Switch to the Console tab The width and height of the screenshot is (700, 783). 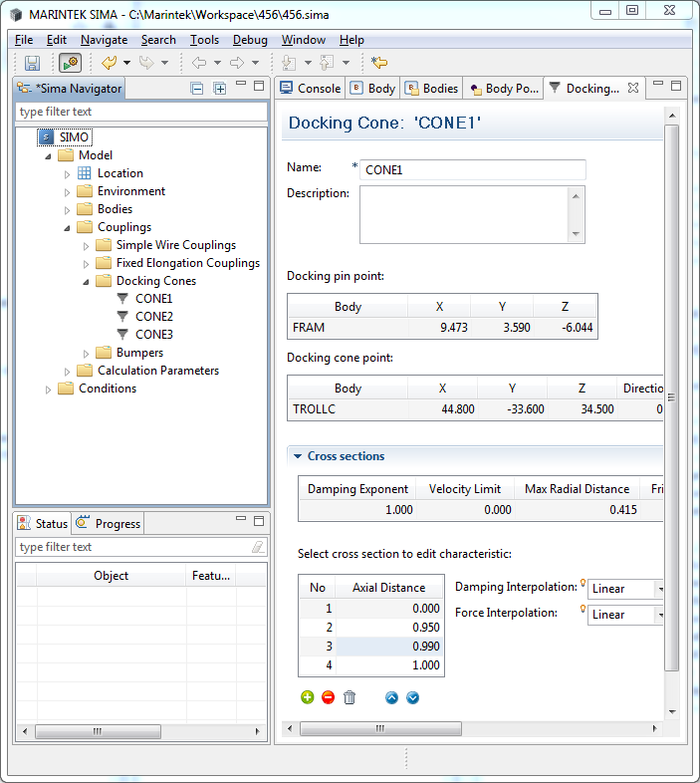point(310,88)
